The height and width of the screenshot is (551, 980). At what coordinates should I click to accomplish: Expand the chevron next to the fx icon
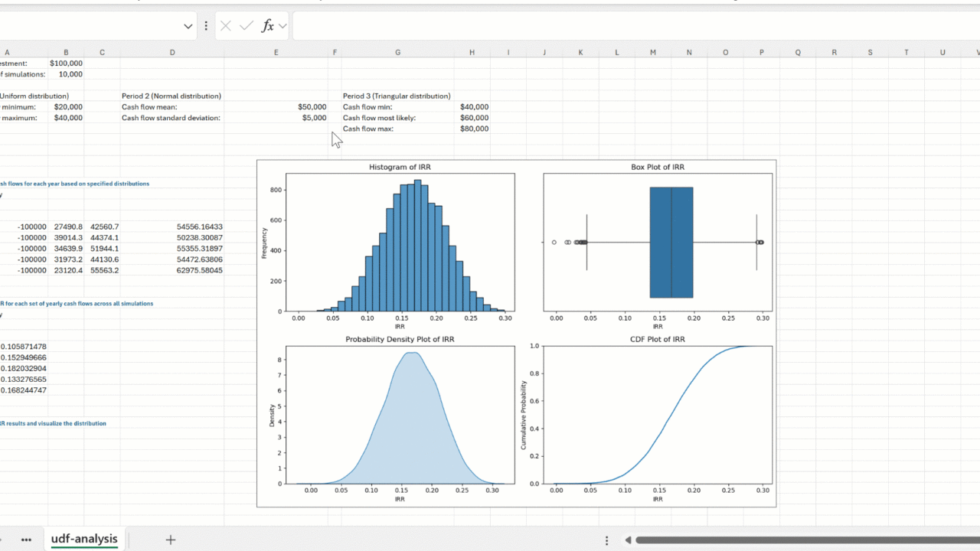283,26
